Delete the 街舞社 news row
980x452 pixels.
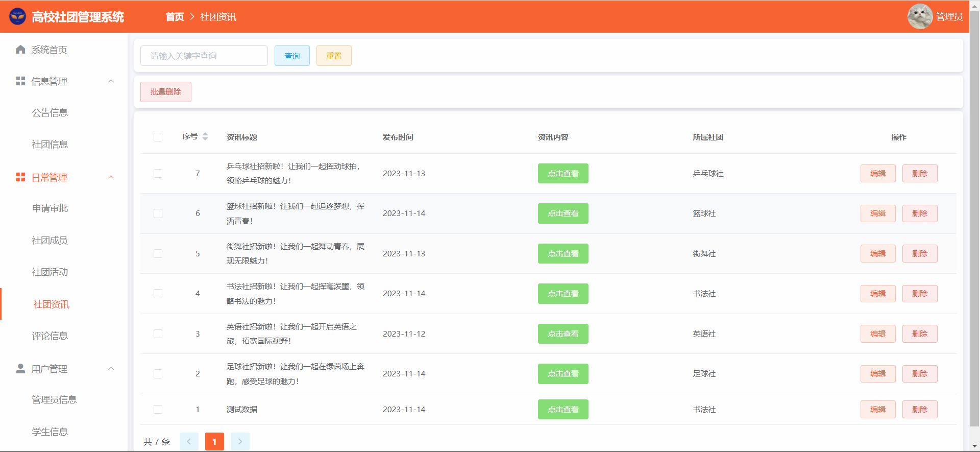920,254
